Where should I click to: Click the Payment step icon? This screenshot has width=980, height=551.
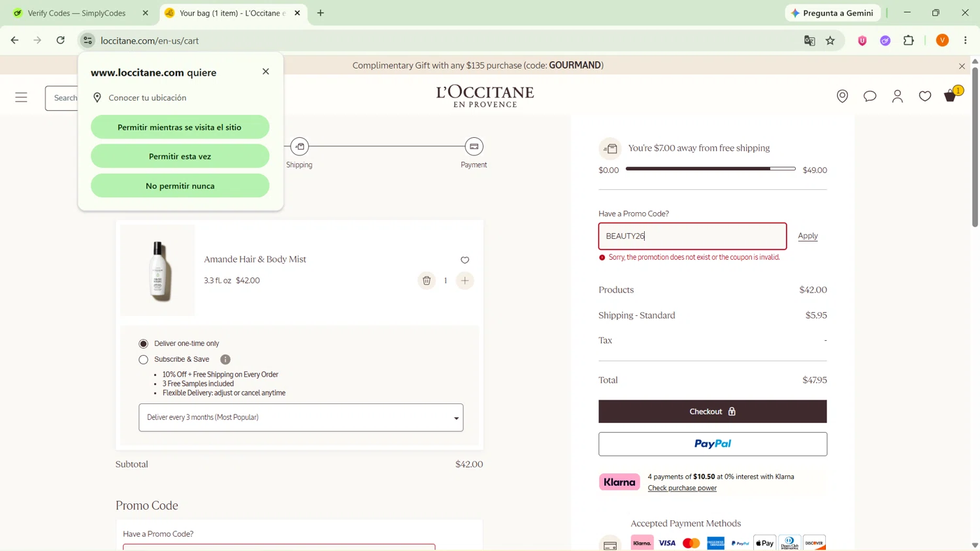[x=474, y=147]
